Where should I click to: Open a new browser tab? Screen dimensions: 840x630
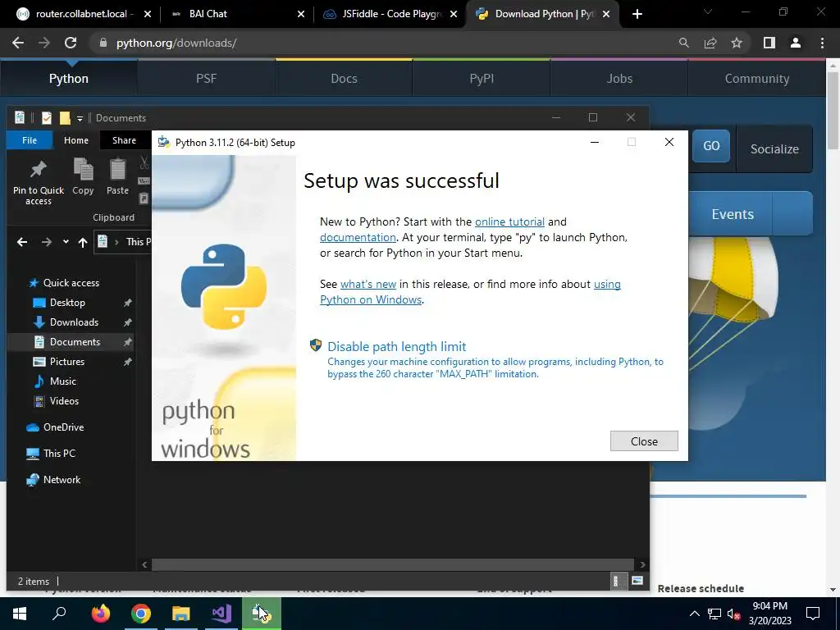[x=637, y=14]
